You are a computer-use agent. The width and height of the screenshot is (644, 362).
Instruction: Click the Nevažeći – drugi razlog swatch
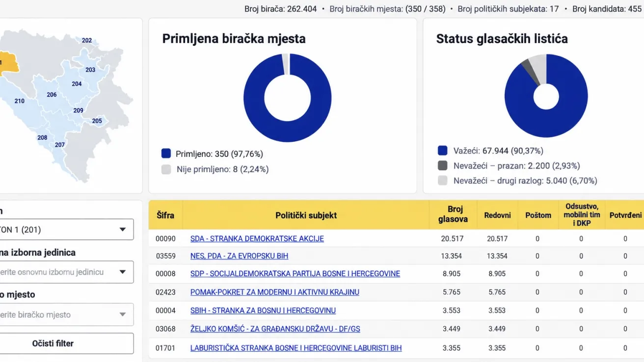pos(443,181)
